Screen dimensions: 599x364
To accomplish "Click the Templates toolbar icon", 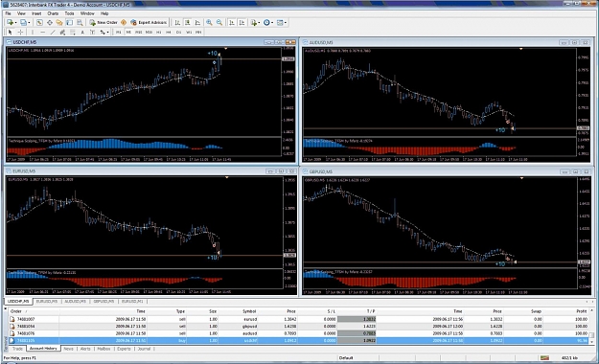I will click(x=280, y=23).
